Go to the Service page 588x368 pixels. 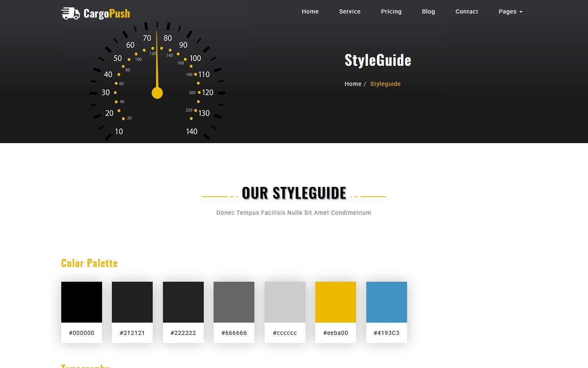350,11
